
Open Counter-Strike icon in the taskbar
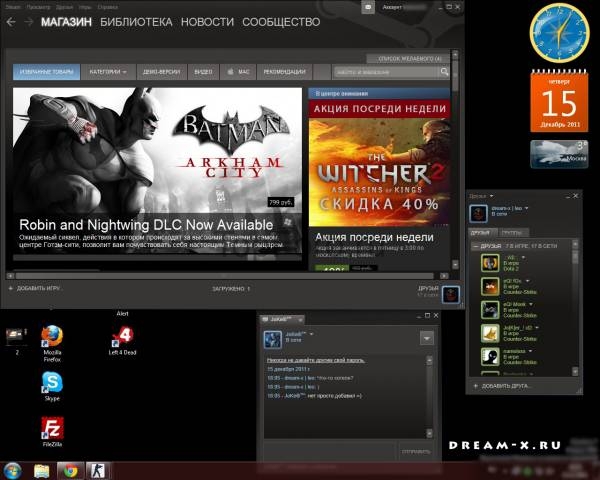[x=97, y=471]
